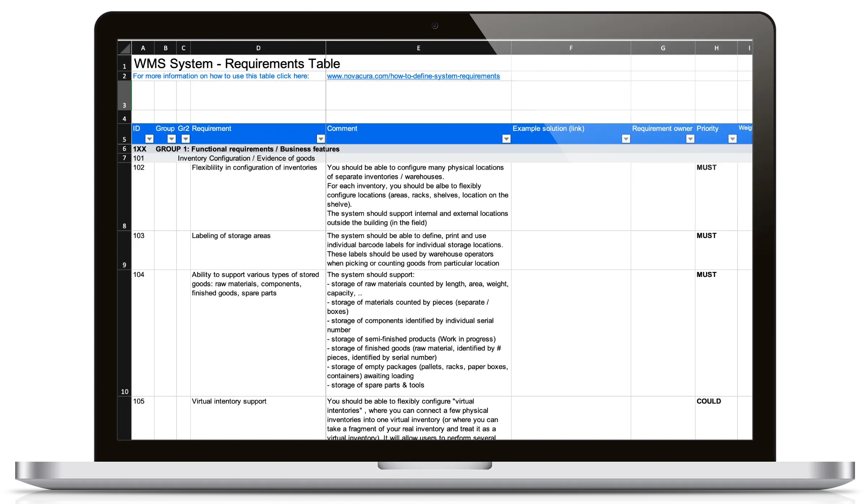Open the Gr2 column filter dropdown

[186, 139]
